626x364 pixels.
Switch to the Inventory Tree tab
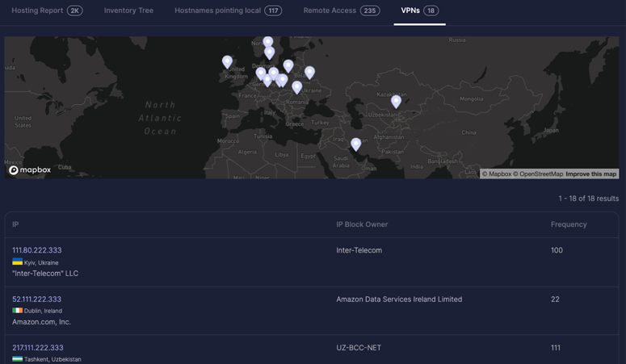pos(128,10)
